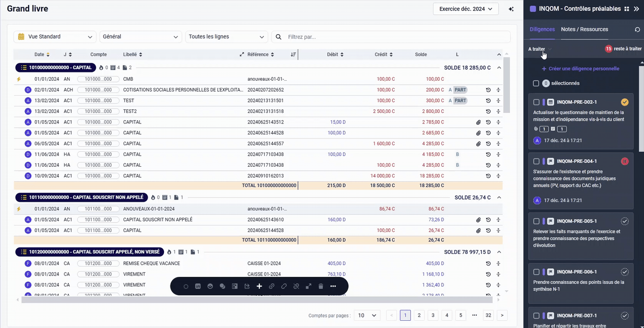This screenshot has height=328, width=644.
Task: Check the INQOM-PRE-D02-1 diligence checkbox
Action: pyautogui.click(x=536, y=102)
